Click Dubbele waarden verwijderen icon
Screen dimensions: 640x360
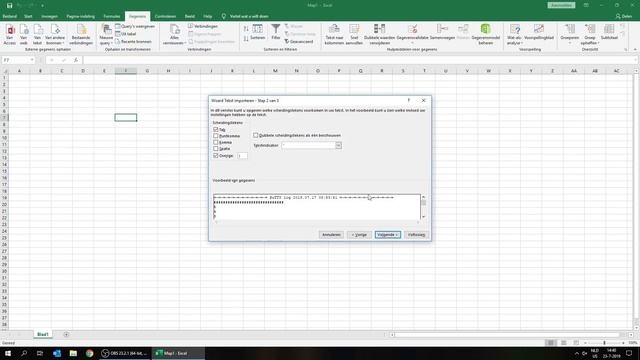coord(379,29)
